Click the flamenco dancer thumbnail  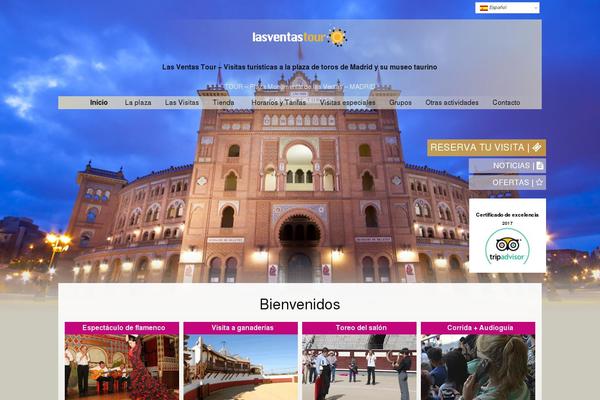coord(122,367)
